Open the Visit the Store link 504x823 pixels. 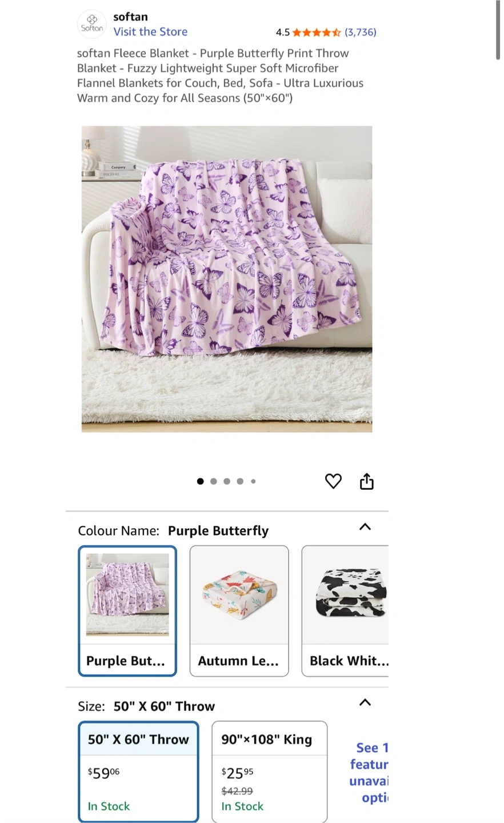coord(150,32)
